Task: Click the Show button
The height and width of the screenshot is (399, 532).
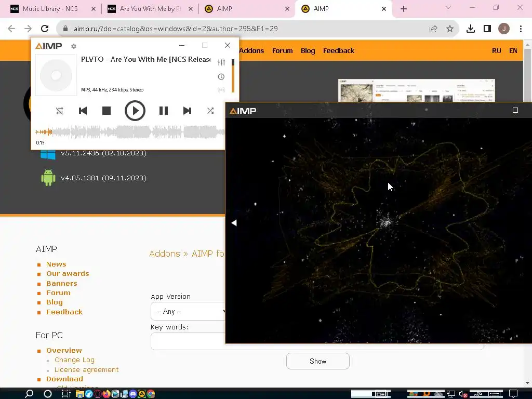Action: coord(318,362)
